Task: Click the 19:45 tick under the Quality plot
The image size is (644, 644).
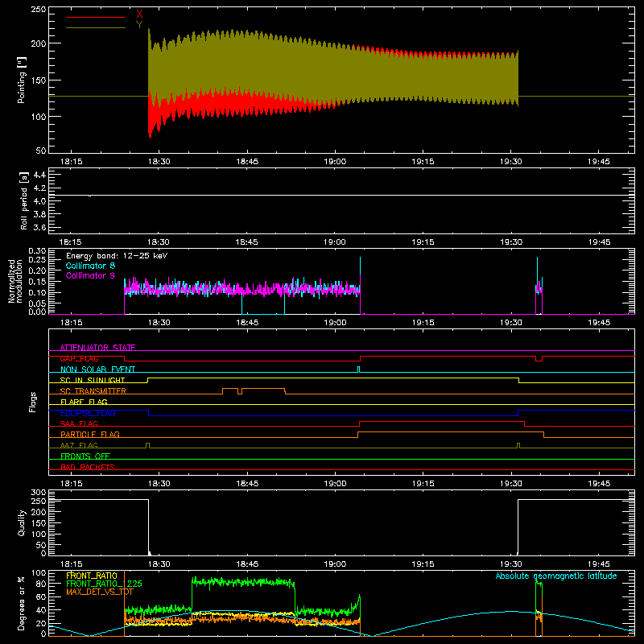Action: 598,564
